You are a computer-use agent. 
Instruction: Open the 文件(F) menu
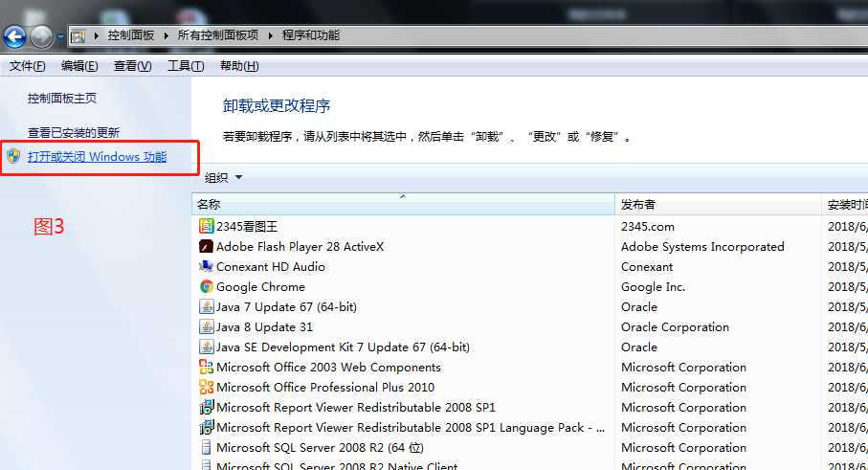(27, 66)
